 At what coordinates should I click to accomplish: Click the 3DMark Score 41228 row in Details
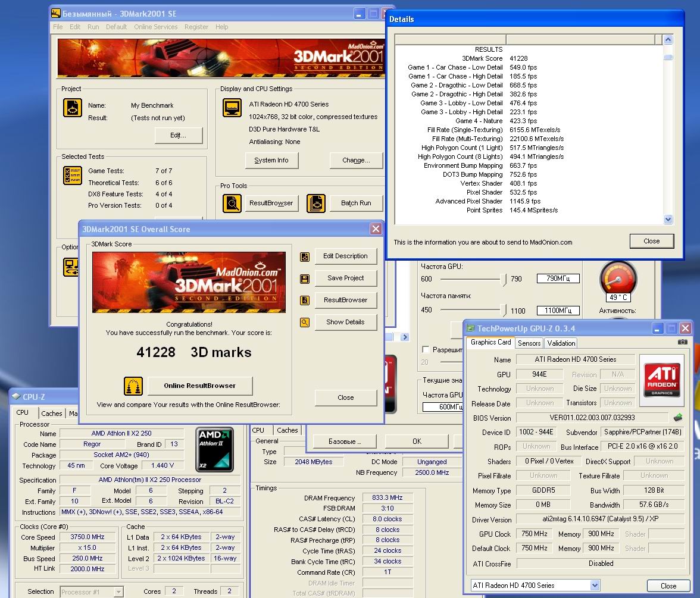tap(529, 58)
